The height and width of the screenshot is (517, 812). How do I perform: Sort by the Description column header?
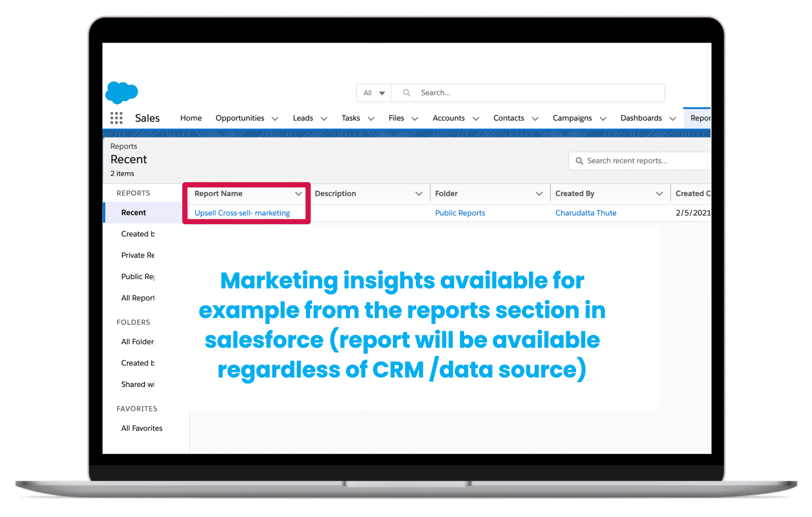(x=335, y=194)
